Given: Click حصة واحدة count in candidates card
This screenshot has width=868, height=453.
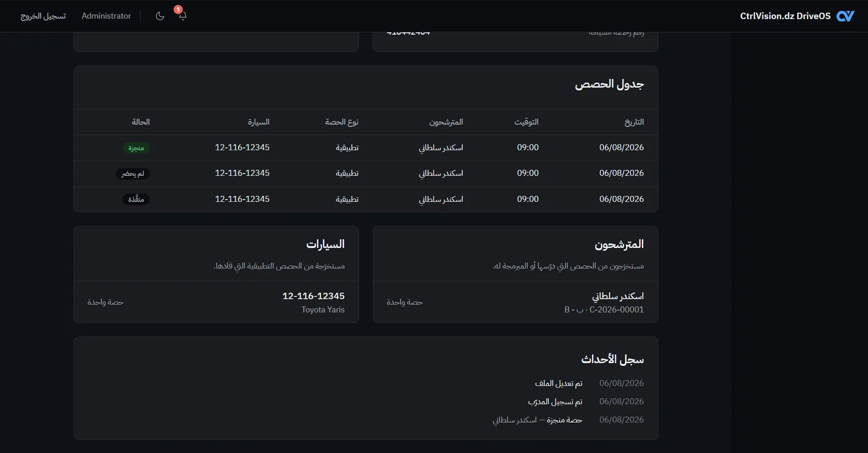Looking at the screenshot, I should (405, 302).
